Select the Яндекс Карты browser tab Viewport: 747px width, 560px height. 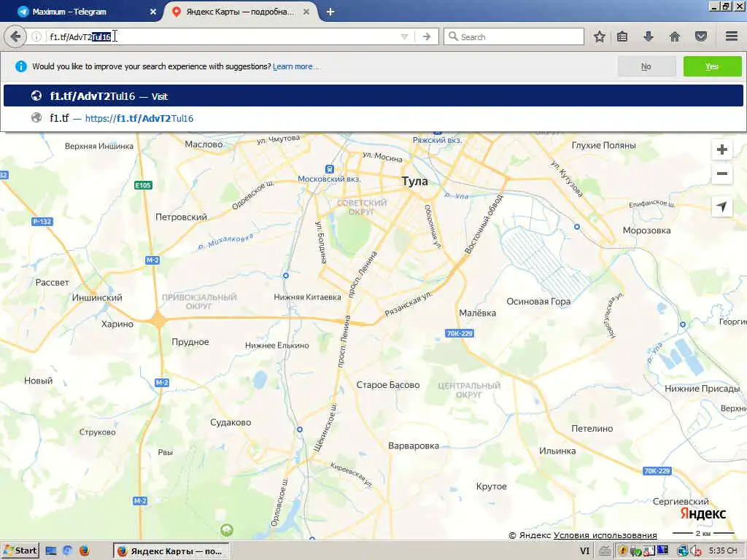point(241,12)
